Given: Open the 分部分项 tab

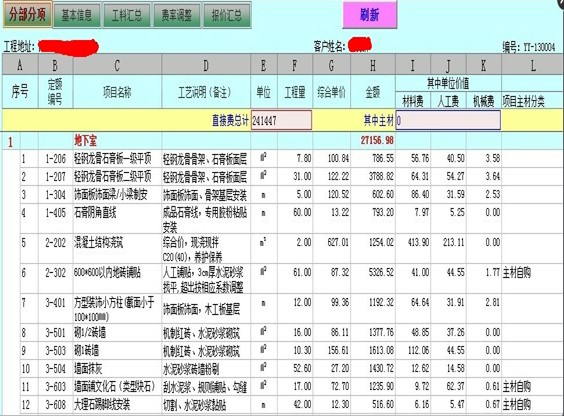Looking at the screenshot, I should pos(27,14).
